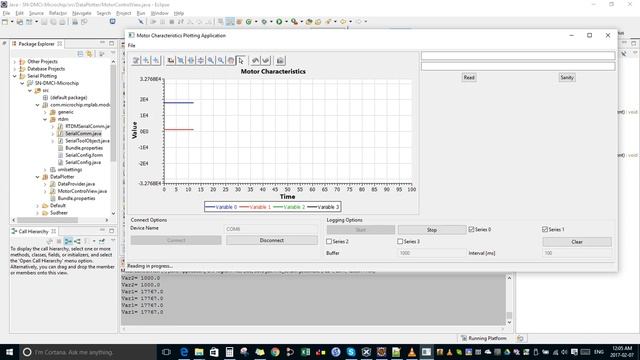The height and width of the screenshot is (360, 640).
Task: Click the add annotation icon in plot toolbar
Action: point(146,60)
